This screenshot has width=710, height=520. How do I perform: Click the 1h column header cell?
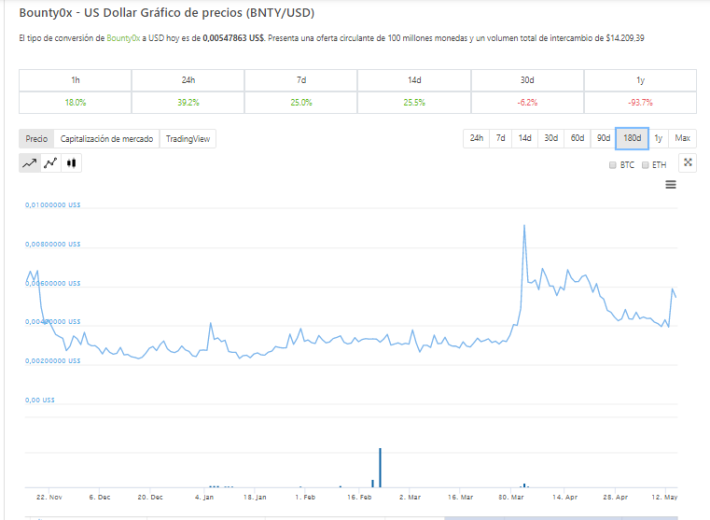[75, 80]
